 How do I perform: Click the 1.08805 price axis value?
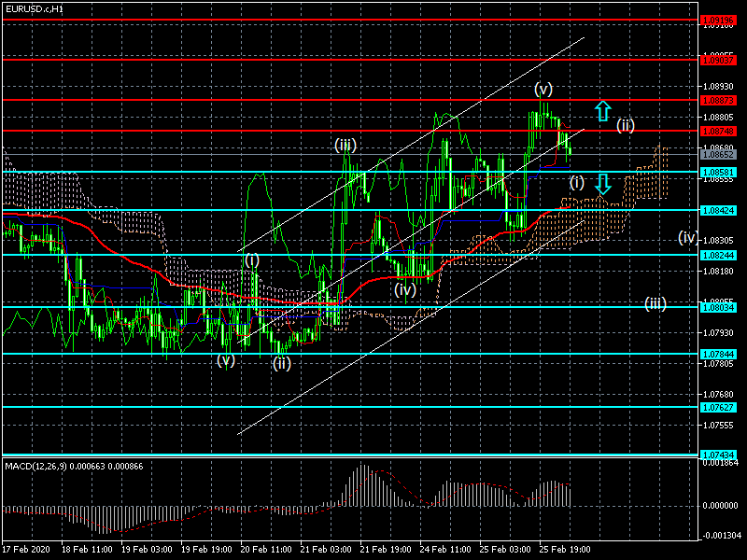click(x=718, y=117)
